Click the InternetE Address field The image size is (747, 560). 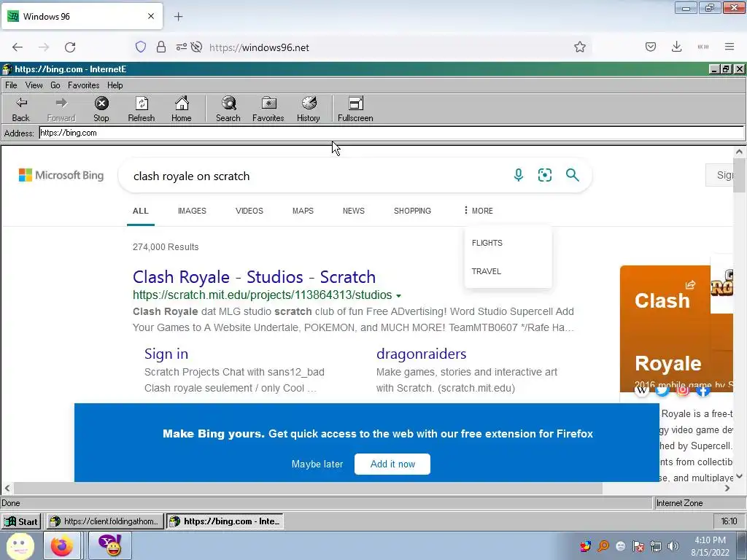(392, 133)
